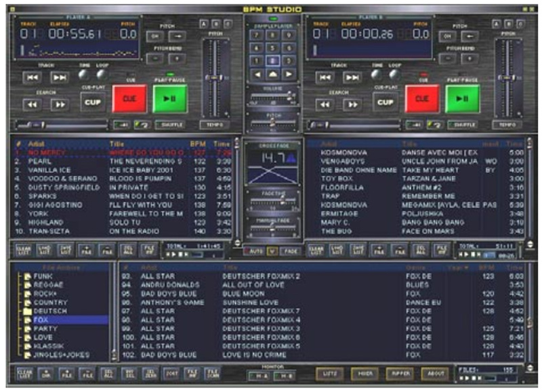Search forward (fast-forward) on Player A
The image size is (542, 392).
tap(59, 104)
